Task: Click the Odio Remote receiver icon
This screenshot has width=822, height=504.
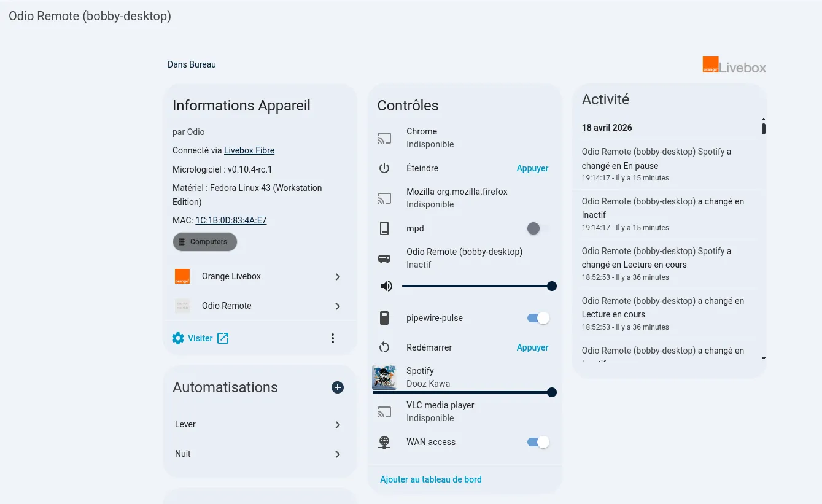Action: [384, 258]
